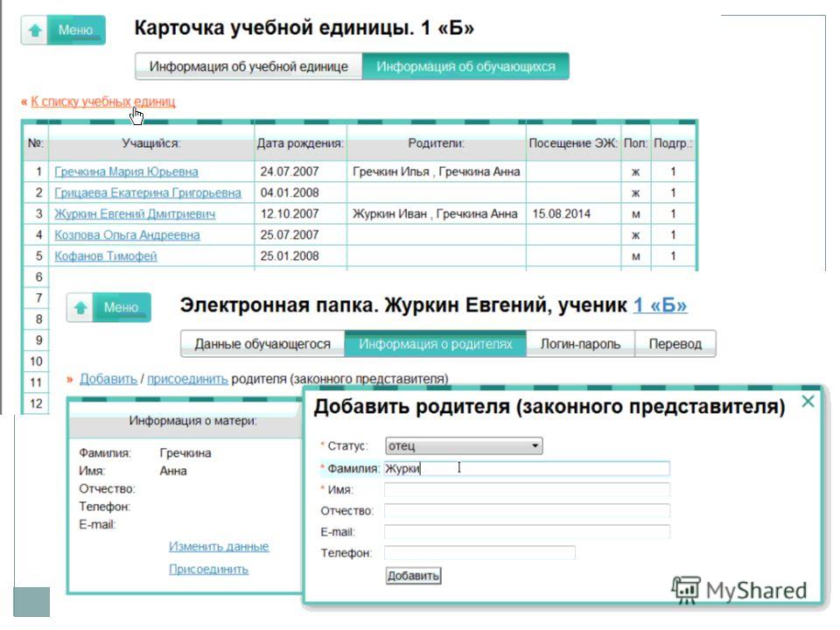Select the birth date 04.01.2008
The height and width of the screenshot is (630, 840).
pyautogui.click(x=290, y=192)
